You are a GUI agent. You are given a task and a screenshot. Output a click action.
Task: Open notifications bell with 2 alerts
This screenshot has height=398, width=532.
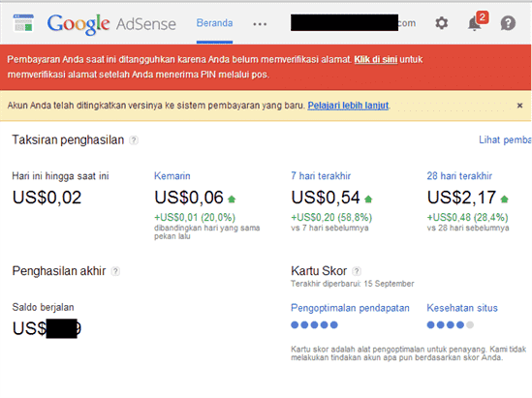[478, 21]
